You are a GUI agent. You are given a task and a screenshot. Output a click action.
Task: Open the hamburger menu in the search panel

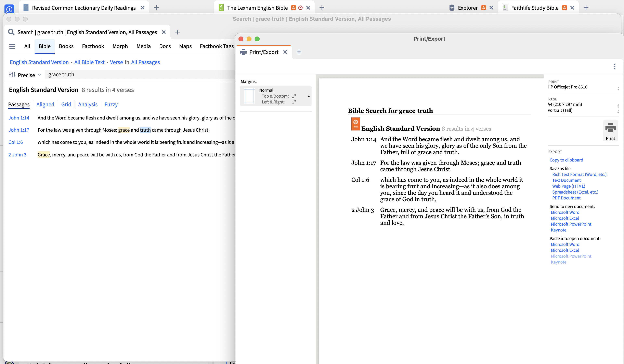click(x=12, y=46)
